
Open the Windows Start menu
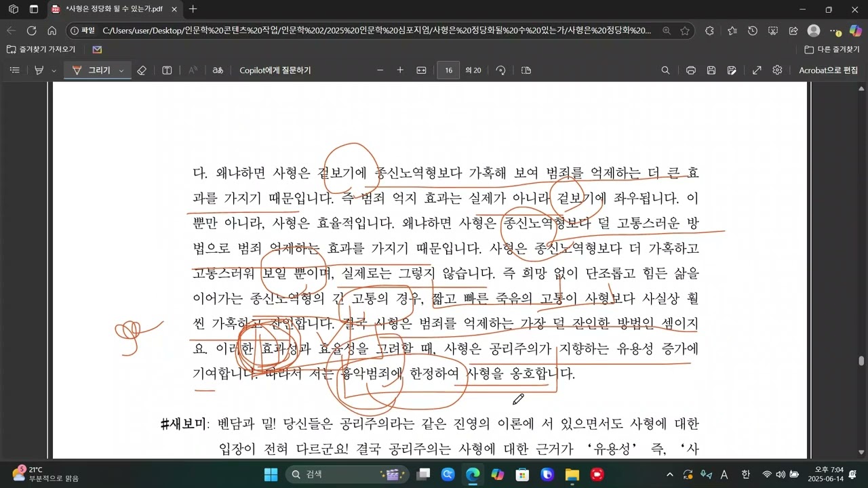tap(270, 474)
